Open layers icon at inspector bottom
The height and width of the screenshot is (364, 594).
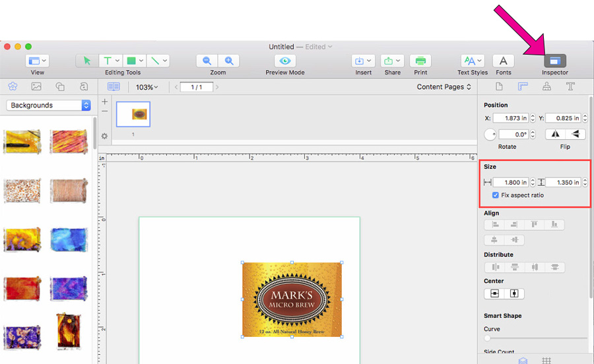pos(523,361)
